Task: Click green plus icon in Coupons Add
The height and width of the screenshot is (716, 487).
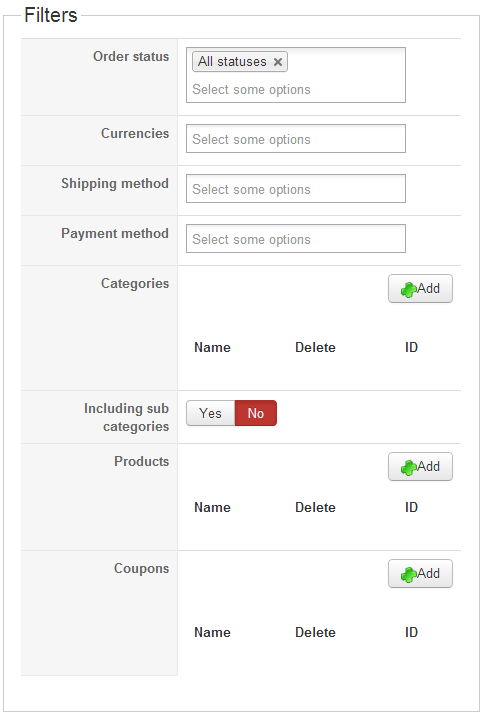Action: pyautogui.click(x=408, y=574)
